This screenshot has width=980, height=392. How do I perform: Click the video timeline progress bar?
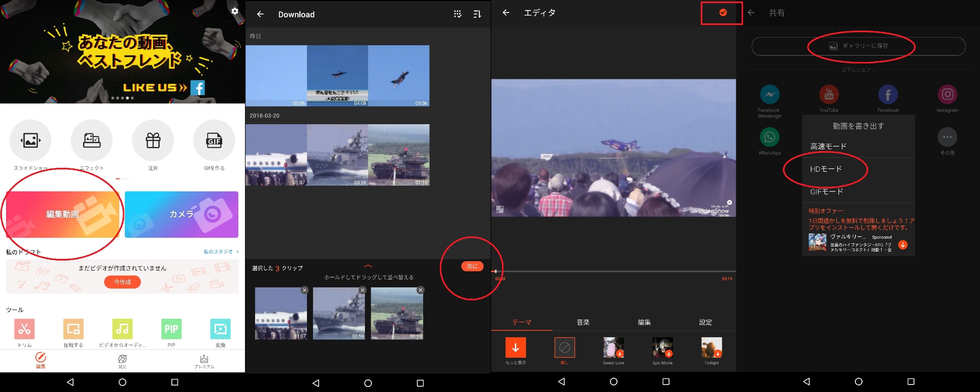613,271
